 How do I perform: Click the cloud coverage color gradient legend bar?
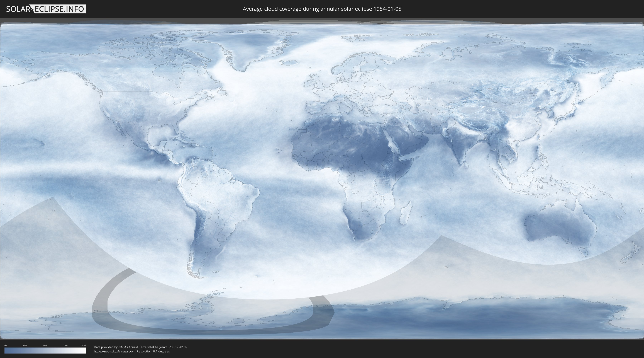[45, 350]
